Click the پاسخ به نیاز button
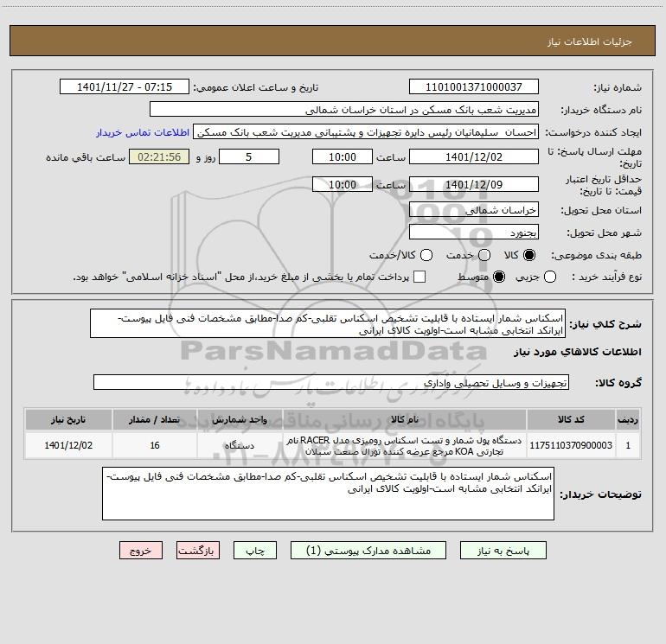666x644 pixels. coord(503,551)
